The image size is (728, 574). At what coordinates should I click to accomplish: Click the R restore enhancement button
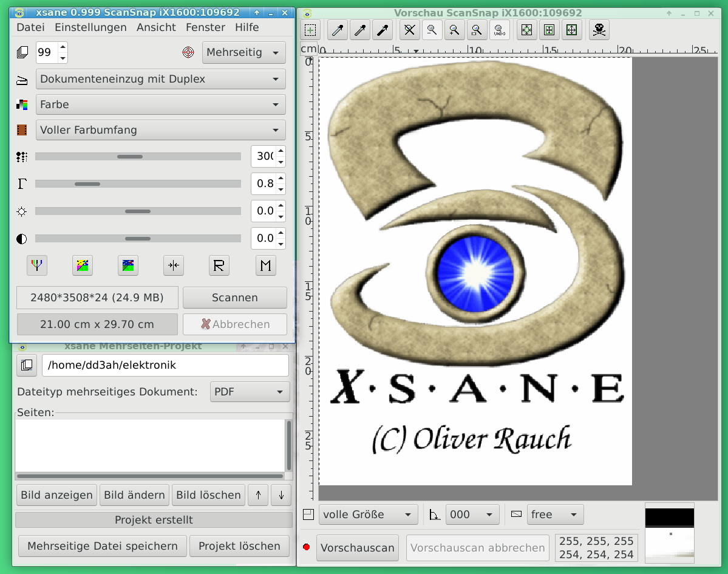(x=219, y=265)
